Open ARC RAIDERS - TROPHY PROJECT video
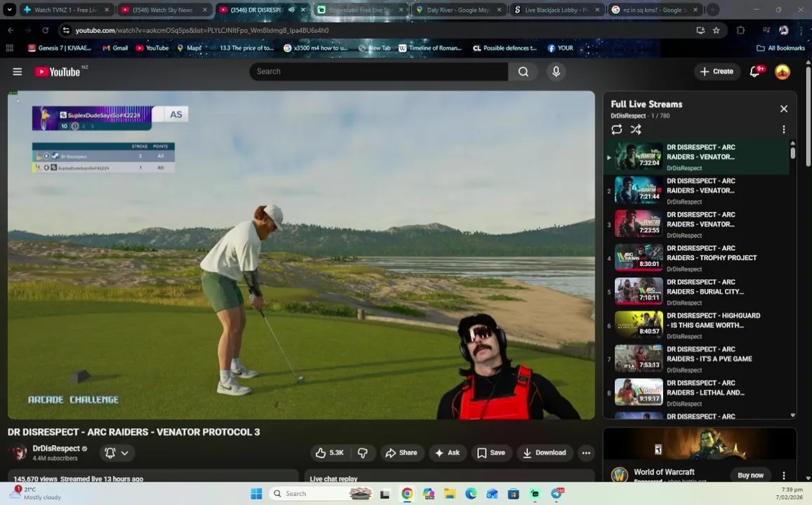812x505 pixels. coord(712,253)
